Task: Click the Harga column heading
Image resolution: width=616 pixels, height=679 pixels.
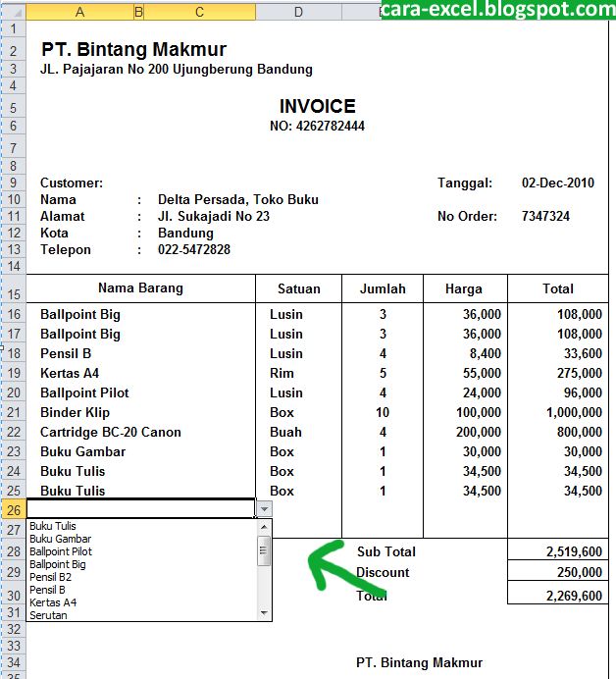Action: (x=464, y=289)
